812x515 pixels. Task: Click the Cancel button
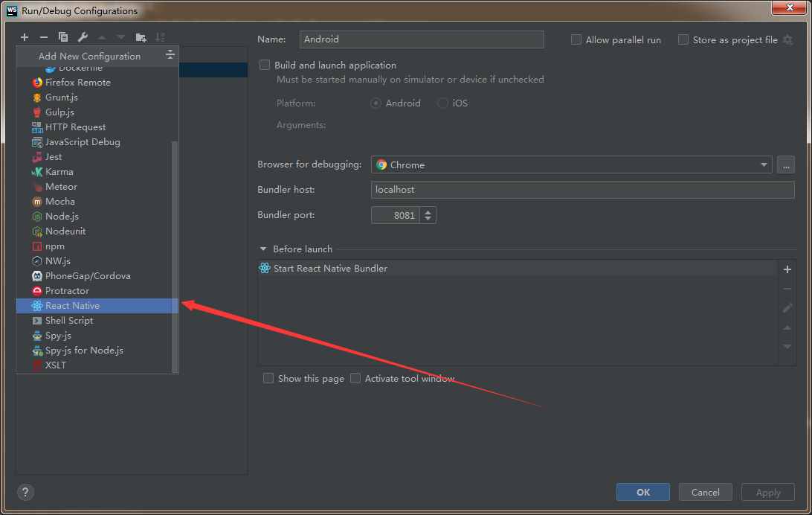point(706,492)
